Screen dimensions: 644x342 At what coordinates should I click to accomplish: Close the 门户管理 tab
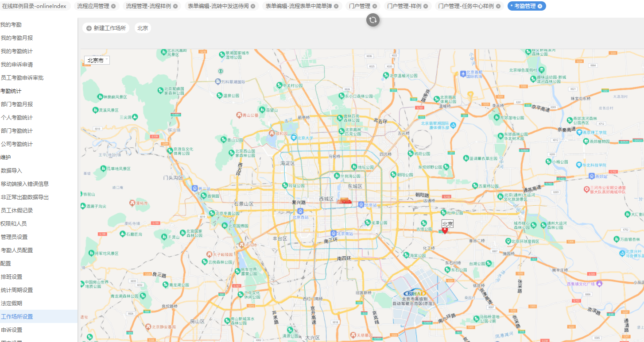[x=375, y=6]
